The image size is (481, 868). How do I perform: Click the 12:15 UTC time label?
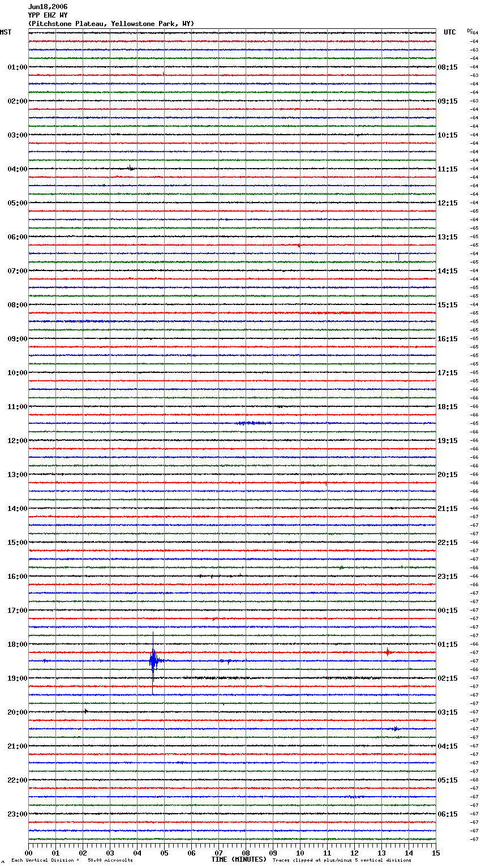click(448, 203)
